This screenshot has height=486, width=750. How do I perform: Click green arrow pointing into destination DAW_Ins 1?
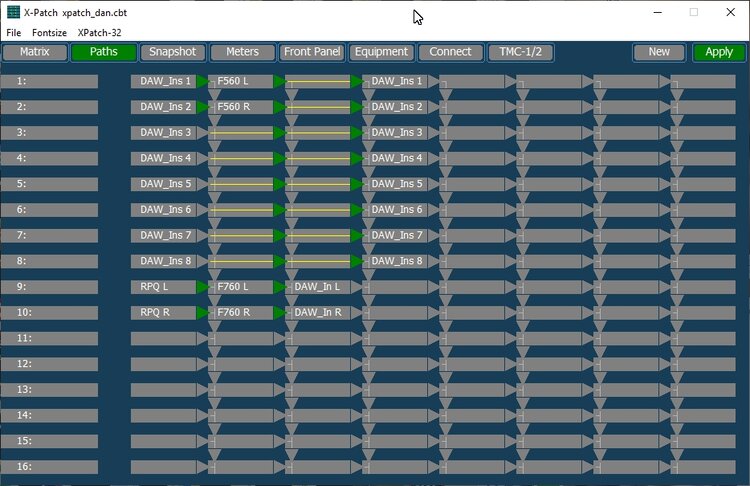point(356,81)
